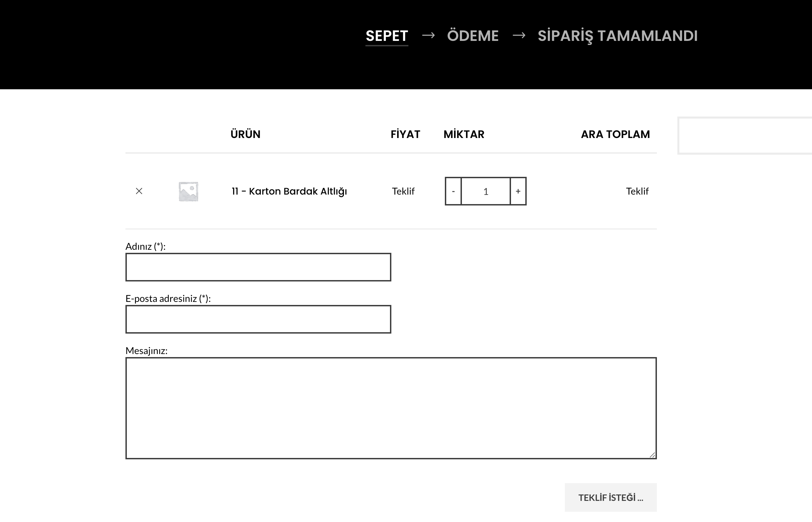Click the Mesajınız label
Image resolution: width=812 pixels, height=522 pixels.
(x=147, y=351)
